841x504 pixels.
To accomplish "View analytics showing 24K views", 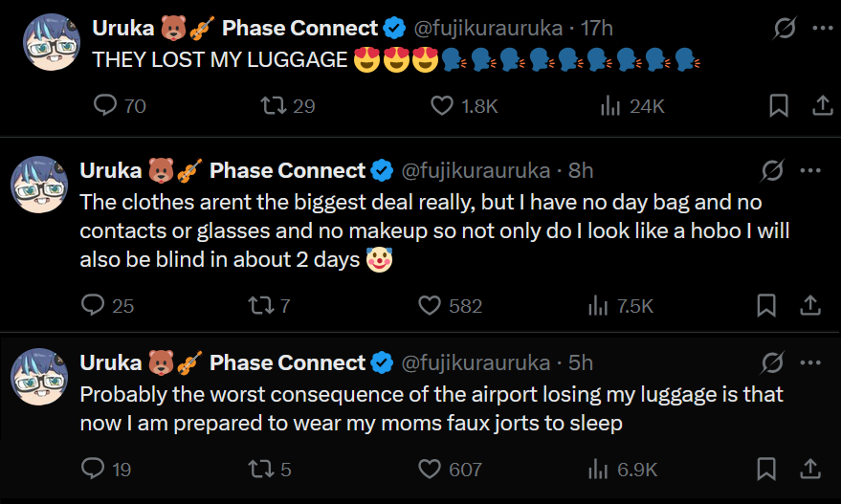I will (x=610, y=106).
